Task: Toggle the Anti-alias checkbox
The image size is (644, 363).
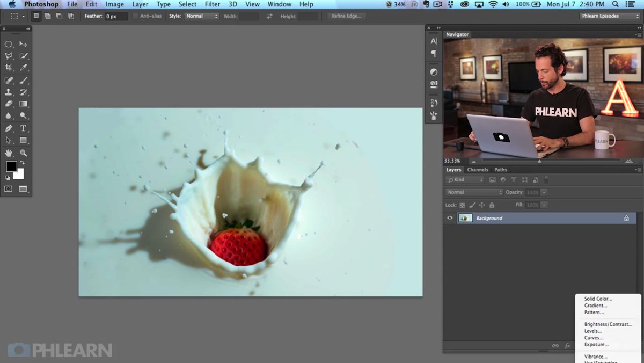Action: tap(135, 16)
